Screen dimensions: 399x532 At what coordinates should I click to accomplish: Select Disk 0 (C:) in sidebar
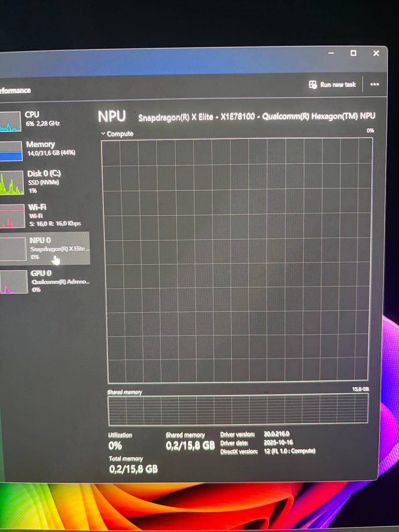pyautogui.click(x=44, y=182)
